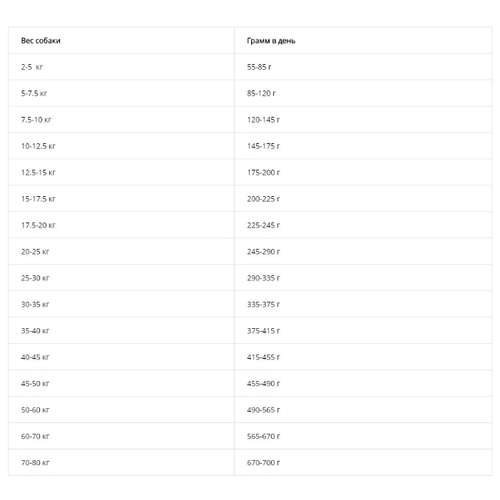500x500 pixels.
Task: Click the '670-700 г' amount cell
Action: [363, 462]
